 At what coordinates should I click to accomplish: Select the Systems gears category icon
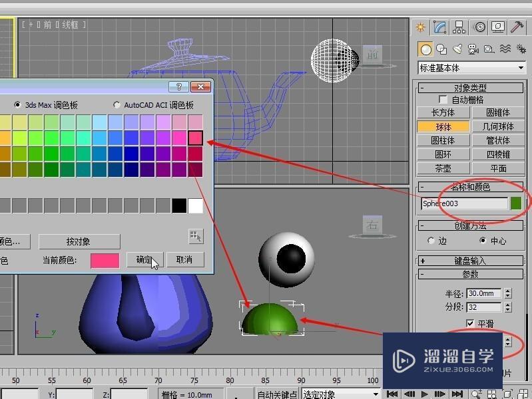coord(521,49)
